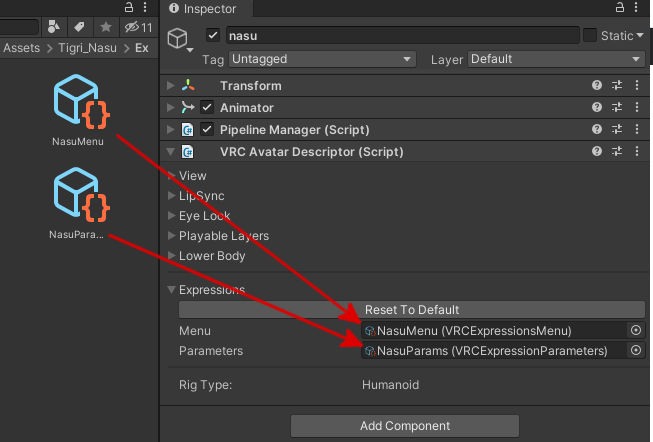Click the Search by Type filter icon
The image size is (653, 442).
(x=54, y=27)
